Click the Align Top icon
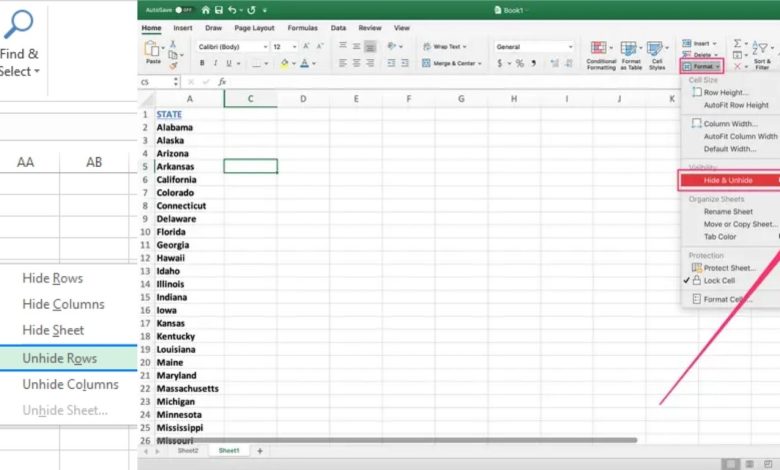Viewport: 780px width, 470px height. pyautogui.click(x=343, y=46)
